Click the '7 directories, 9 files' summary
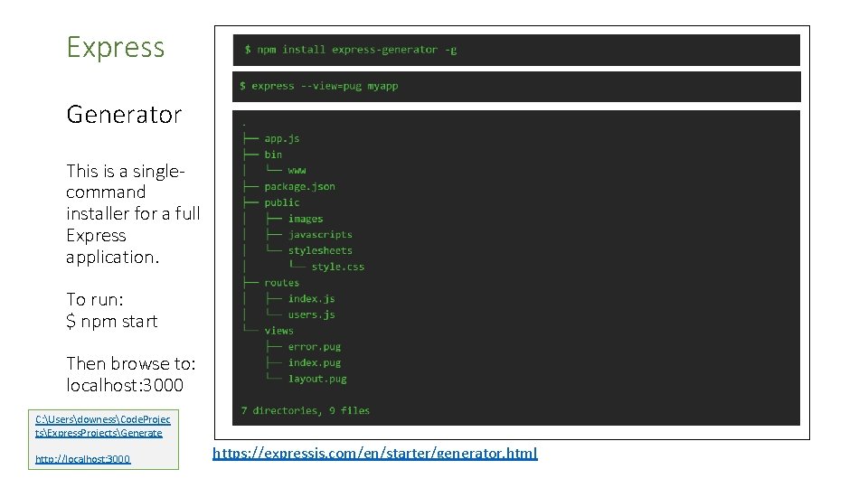868x488 pixels. point(305,410)
